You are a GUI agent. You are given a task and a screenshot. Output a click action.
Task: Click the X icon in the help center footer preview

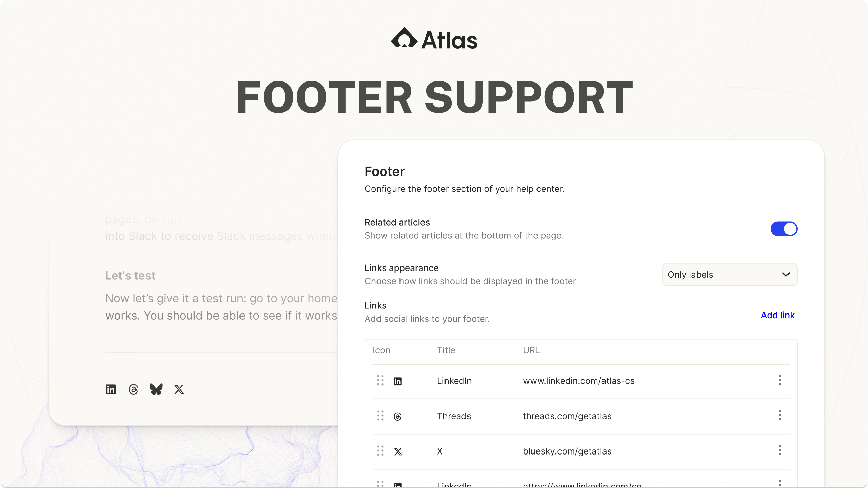pyautogui.click(x=179, y=389)
